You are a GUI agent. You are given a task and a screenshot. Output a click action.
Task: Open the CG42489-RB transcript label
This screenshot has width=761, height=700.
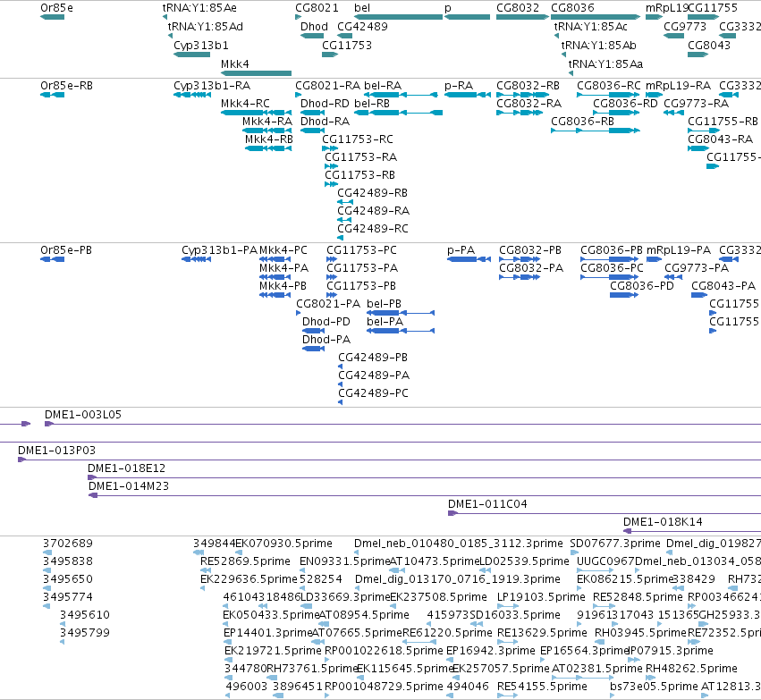tap(372, 193)
